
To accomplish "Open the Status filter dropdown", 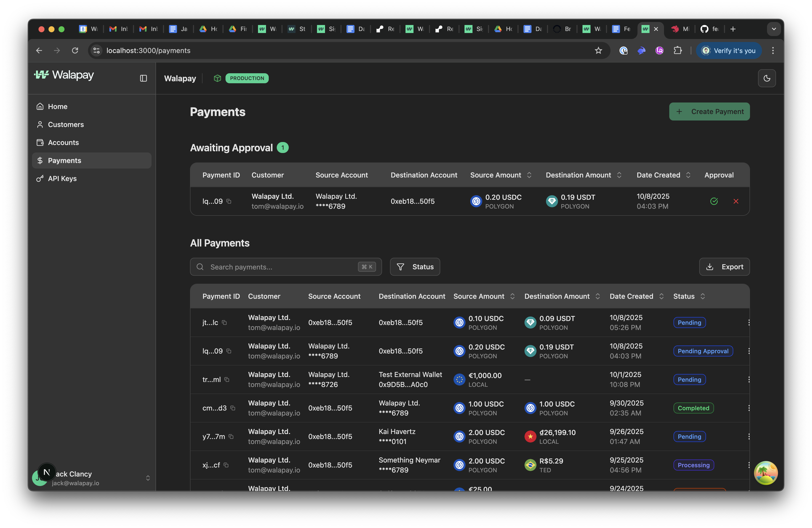I will (415, 267).
